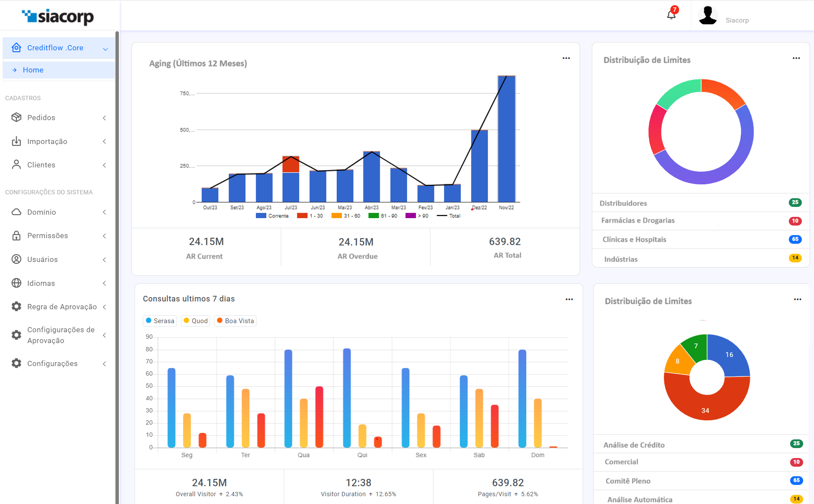
Task: Click the Configurações gear icon
Action: 16,363
